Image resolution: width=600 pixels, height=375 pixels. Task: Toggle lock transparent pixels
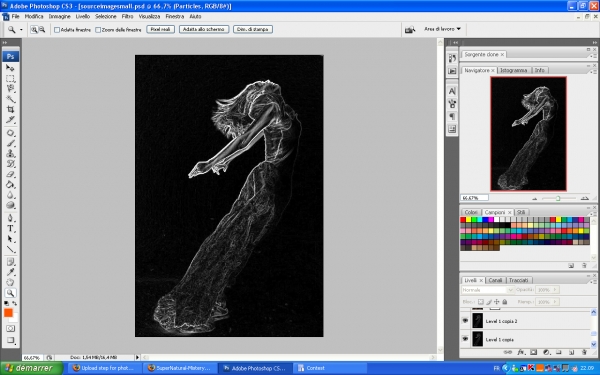click(481, 302)
